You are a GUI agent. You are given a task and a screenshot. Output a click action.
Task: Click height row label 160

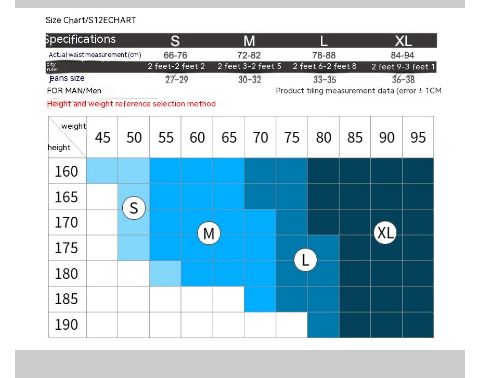coord(67,171)
